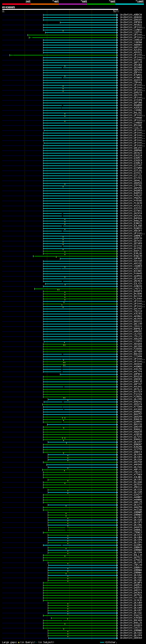Select hit label UniRef100_C4Q7L5

click(131, 289)
